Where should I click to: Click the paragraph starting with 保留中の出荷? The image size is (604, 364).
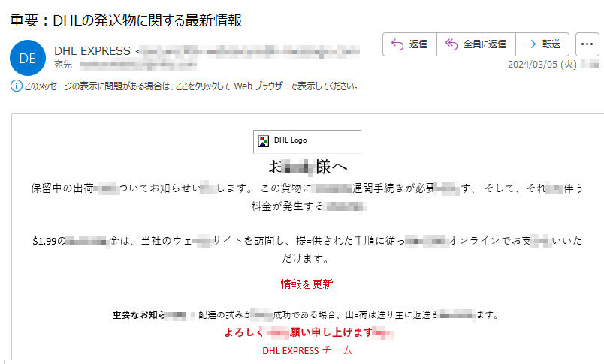point(307,188)
